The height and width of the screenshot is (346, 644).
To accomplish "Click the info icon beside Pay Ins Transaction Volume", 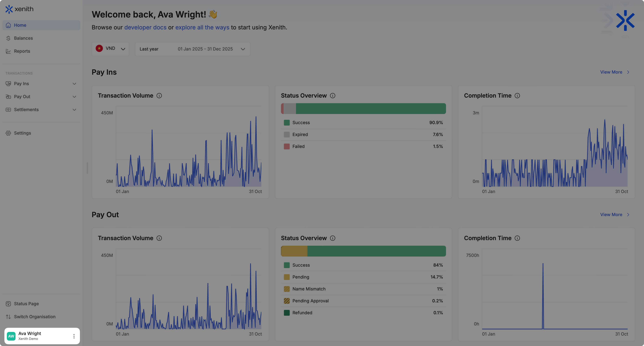I will click(159, 96).
